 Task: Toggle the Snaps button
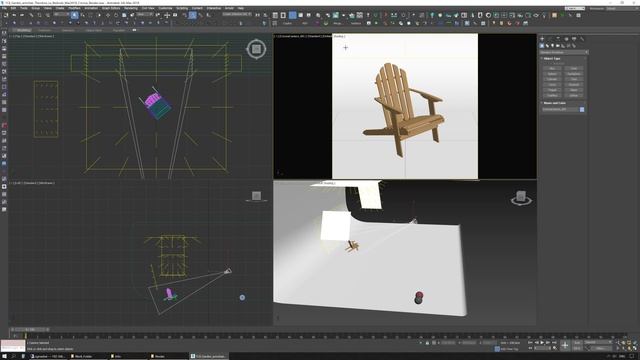(184, 15)
